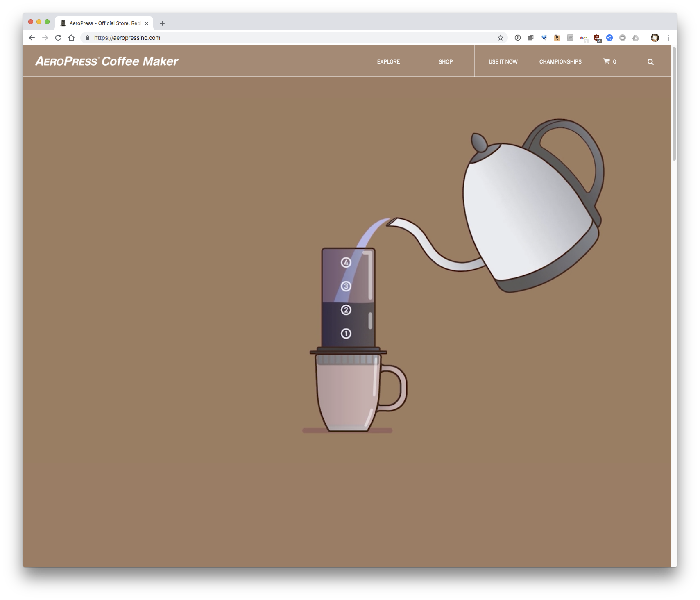Click the blue share extension icon
The width and height of the screenshot is (700, 600).
click(609, 38)
